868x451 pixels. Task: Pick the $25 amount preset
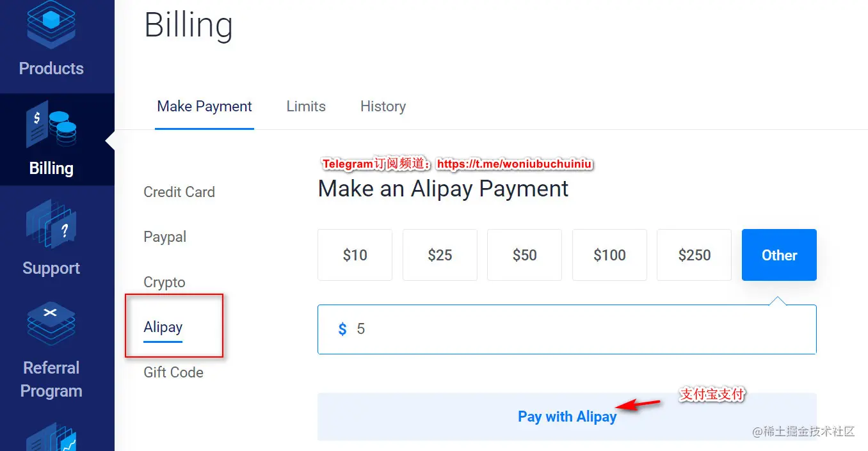pyautogui.click(x=440, y=255)
